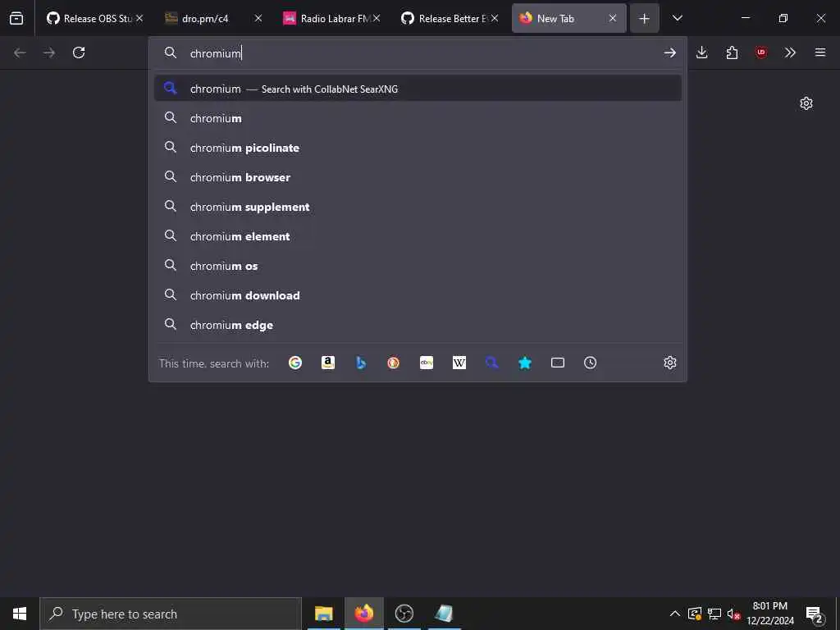Open the muted volume tray icon

733,614
